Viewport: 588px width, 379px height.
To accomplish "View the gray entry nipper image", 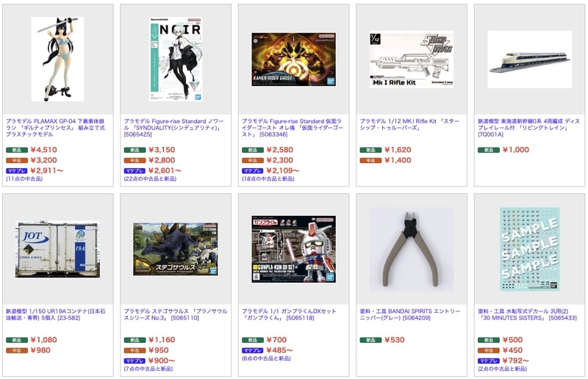I will coord(412,249).
